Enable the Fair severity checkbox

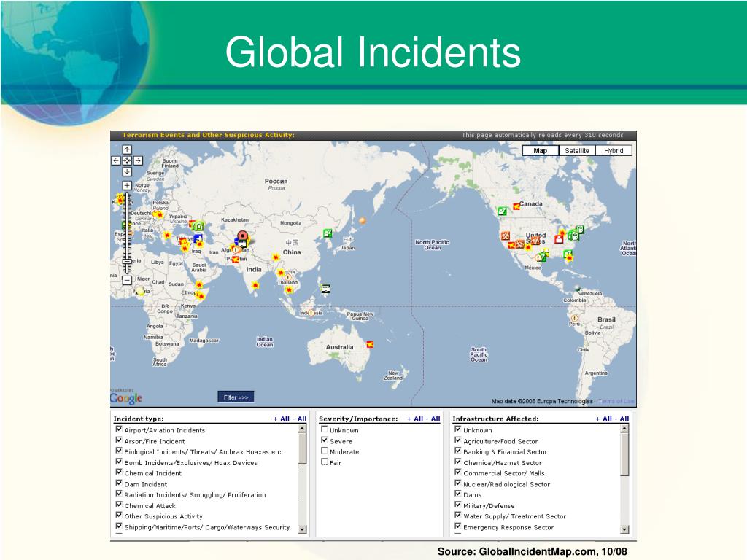[325, 462]
